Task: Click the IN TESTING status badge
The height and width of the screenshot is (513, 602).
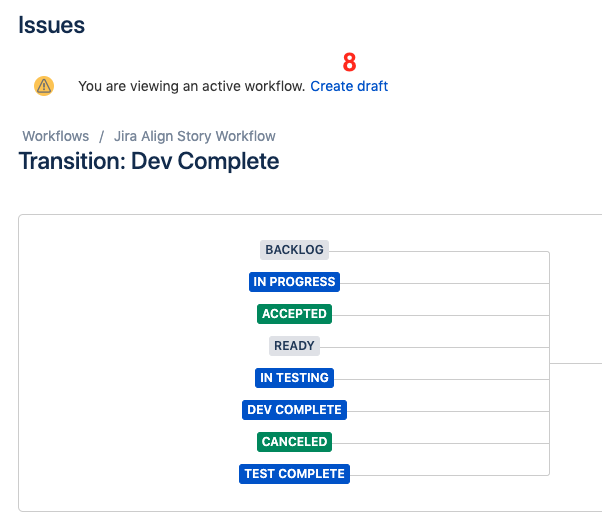Action: 294,377
